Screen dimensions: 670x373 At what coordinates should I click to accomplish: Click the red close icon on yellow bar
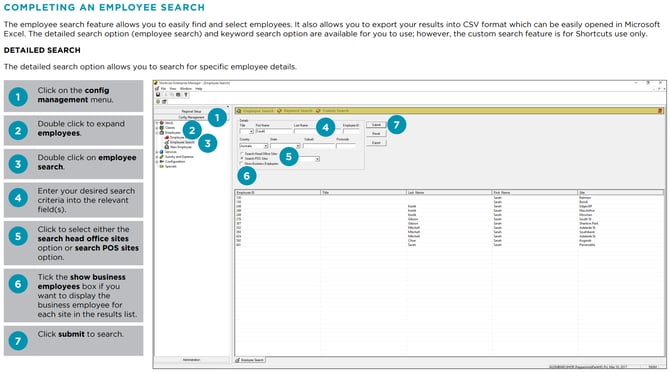click(x=661, y=111)
